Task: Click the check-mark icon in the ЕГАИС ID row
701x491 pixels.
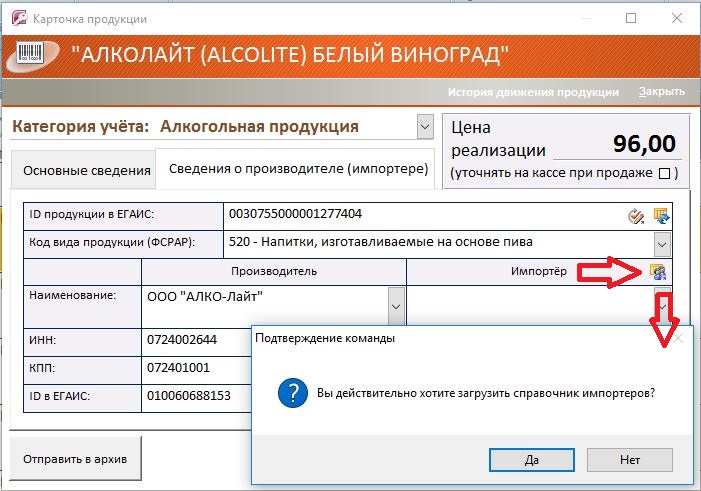Action: [x=635, y=216]
